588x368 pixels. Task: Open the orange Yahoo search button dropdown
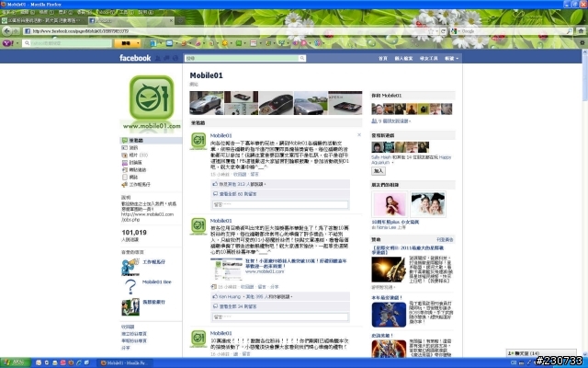click(x=138, y=43)
